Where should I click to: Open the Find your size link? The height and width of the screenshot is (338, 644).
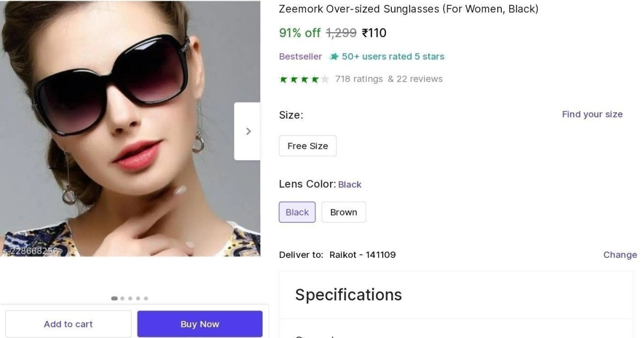(592, 114)
